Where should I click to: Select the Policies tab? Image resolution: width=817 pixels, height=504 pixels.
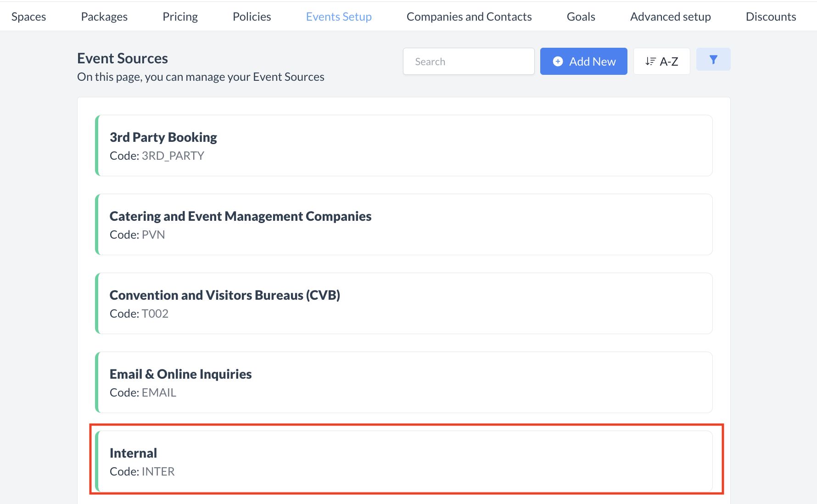[x=252, y=17]
